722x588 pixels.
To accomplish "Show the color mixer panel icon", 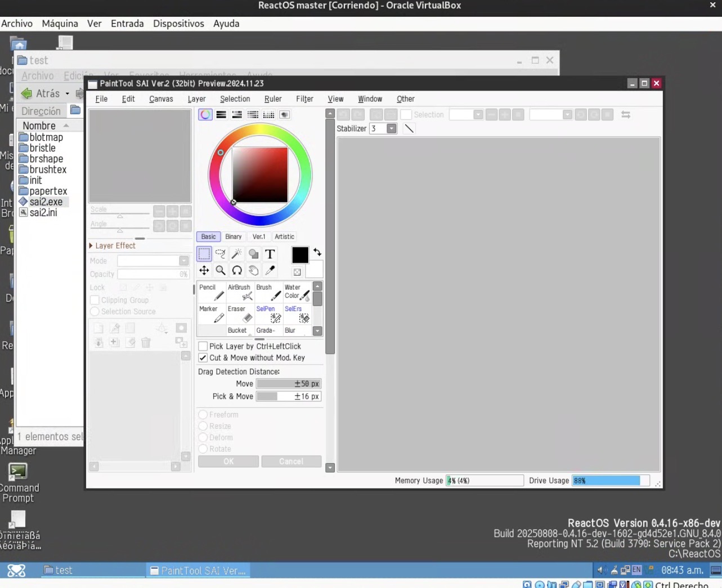I will pos(253,115).
